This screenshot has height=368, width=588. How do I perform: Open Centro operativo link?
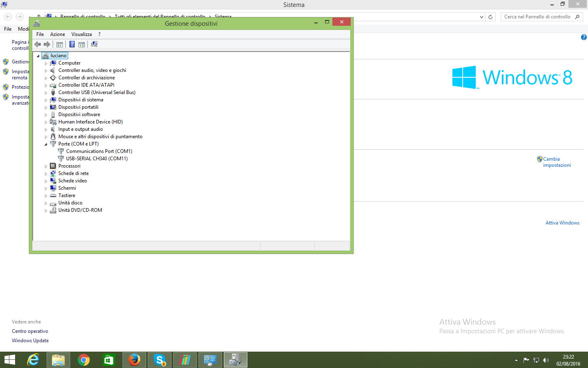pos(30,331)
